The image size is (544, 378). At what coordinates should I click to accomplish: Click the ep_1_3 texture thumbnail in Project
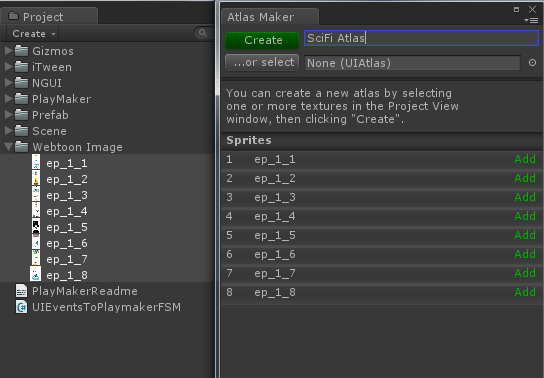(x=36, y=194)
